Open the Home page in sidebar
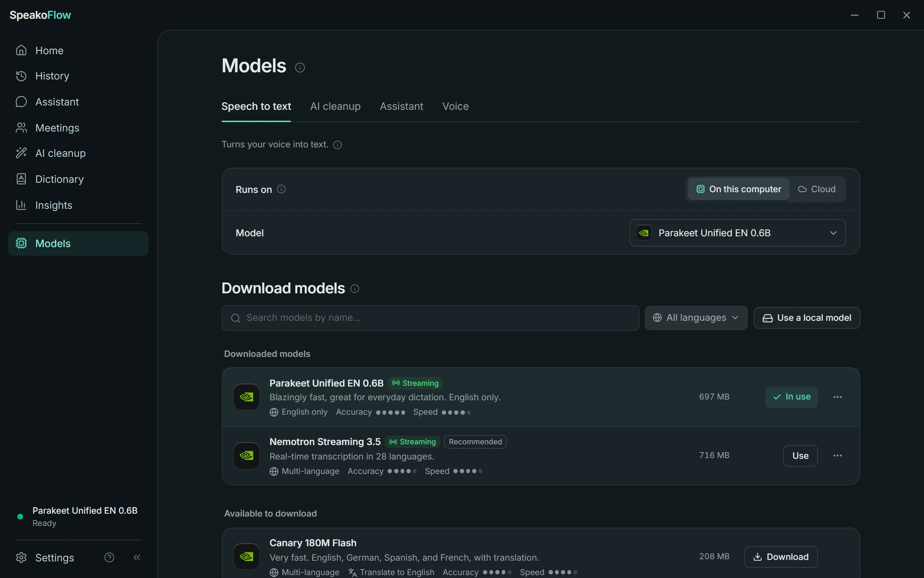 pyautogui.click(x=78, y=51)
